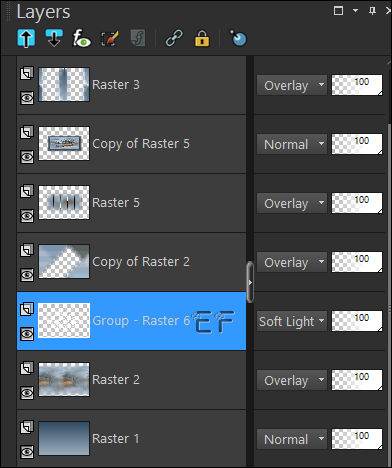This screenshot has height=468, width=392.
Task: Click the Lock Transparency padlock icon
Action: pyautogui.click(x=202, y=38)
